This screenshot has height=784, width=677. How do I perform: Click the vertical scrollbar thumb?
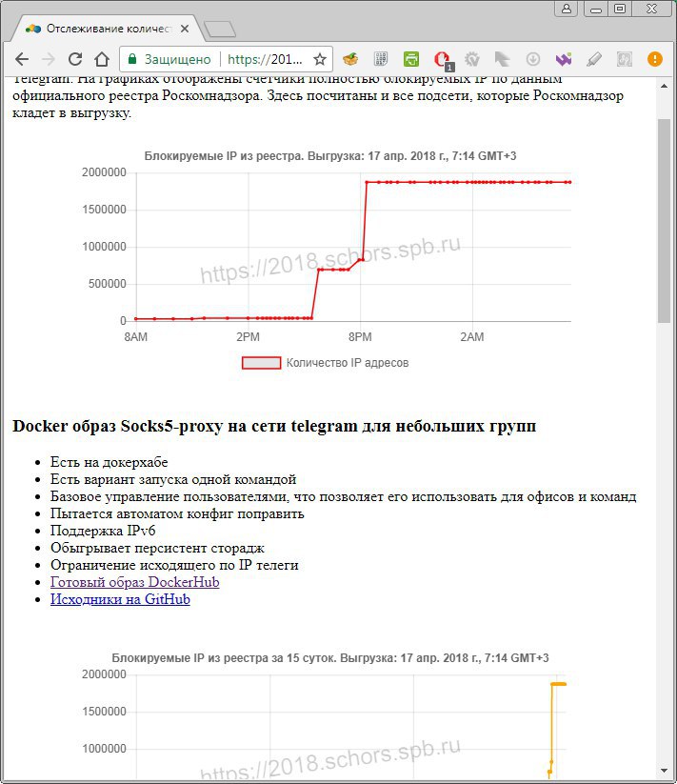(664, 220)
